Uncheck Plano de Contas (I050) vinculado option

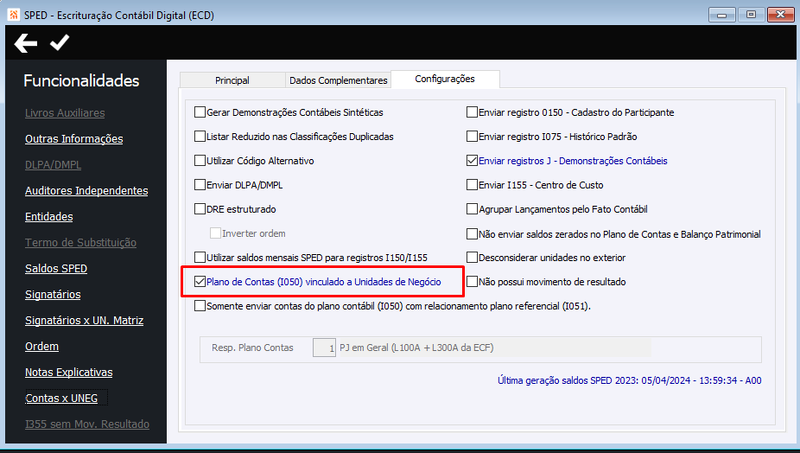tap(200, 282)
